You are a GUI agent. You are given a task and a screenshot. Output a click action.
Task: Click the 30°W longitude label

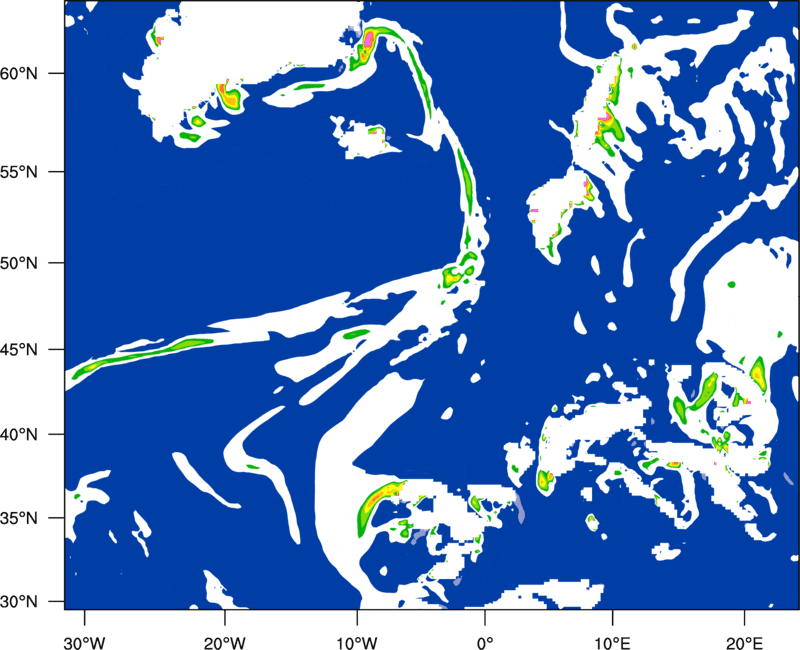click(85, 643)
